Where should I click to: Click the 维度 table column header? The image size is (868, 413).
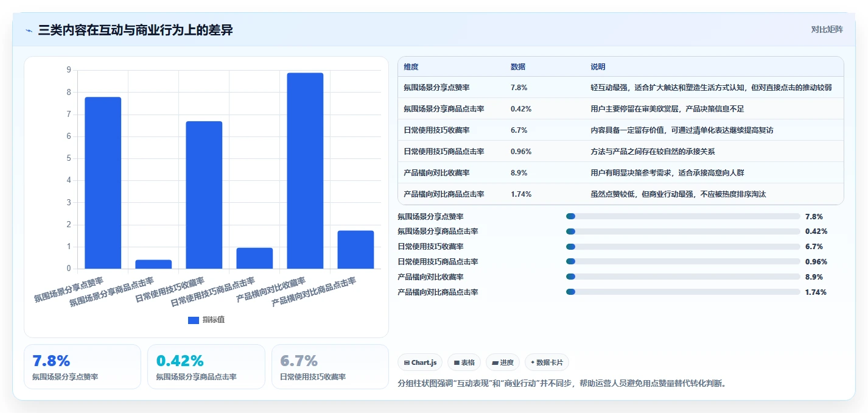pos(411,67)
